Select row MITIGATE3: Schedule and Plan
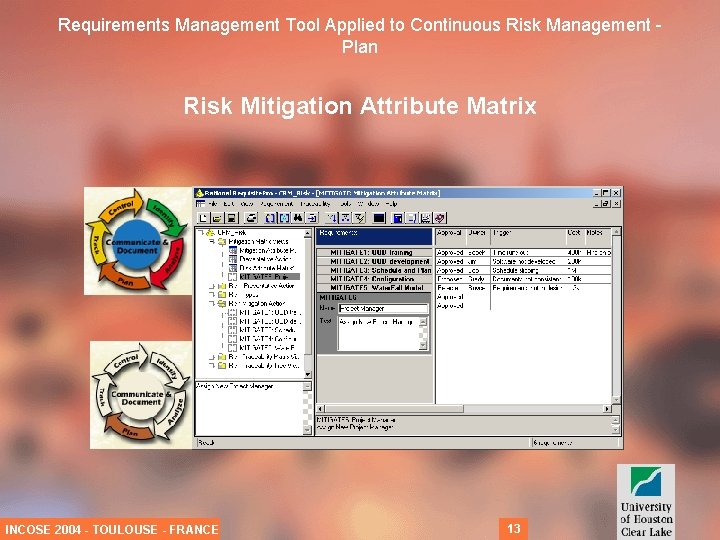Viewport: 720px width, 540px height. pos(375,270)
